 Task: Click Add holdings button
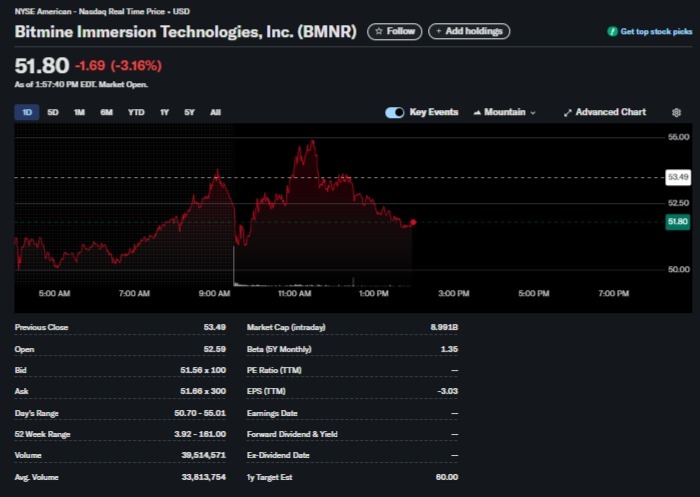pyautogui.click(x=469, y=31)
